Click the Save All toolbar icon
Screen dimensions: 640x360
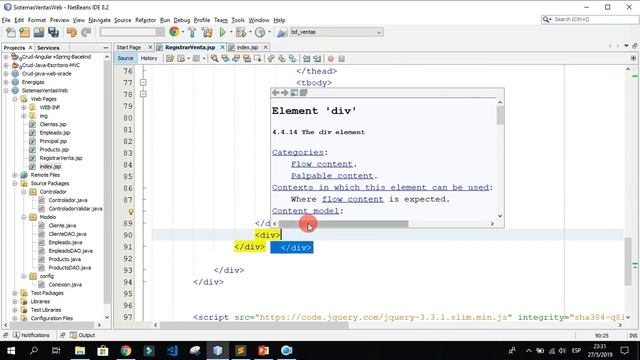point(53,32)
